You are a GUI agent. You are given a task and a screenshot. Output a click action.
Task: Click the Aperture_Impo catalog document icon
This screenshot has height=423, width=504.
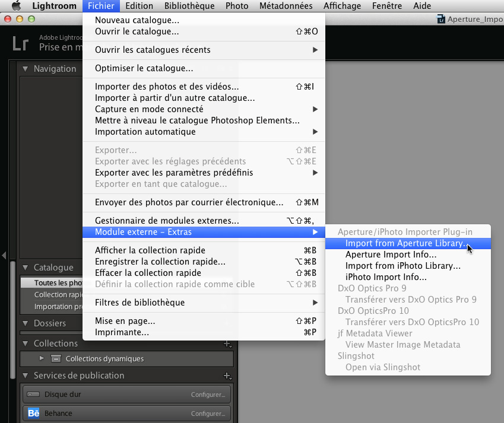click(441, 19)
